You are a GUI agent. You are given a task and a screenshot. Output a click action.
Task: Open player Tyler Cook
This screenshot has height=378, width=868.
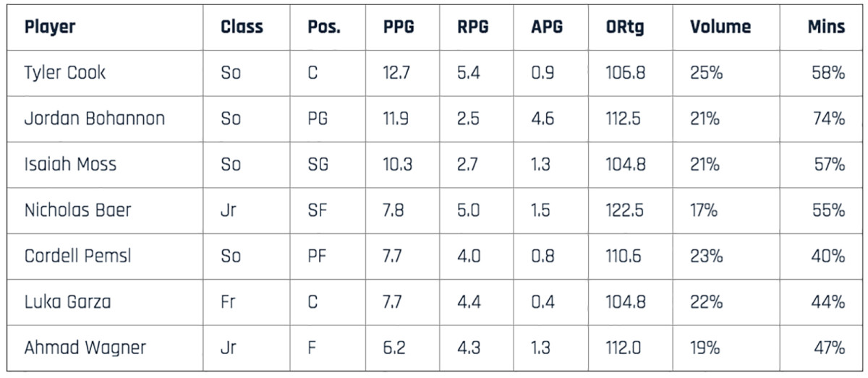[x=65, y=73]
